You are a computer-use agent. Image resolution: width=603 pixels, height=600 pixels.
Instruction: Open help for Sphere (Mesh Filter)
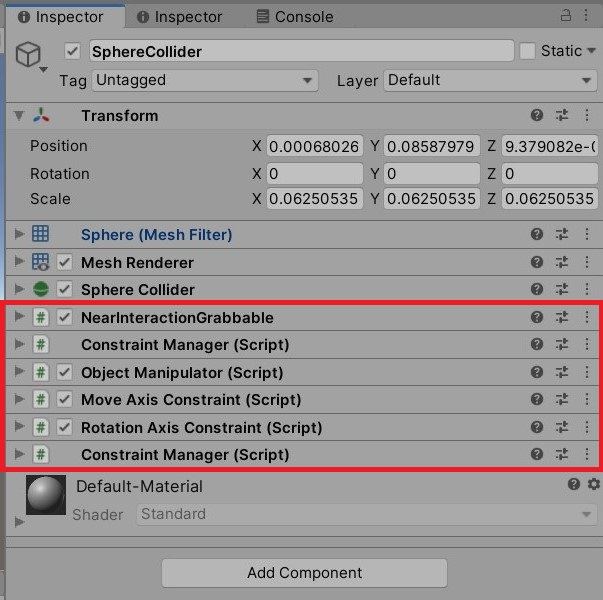537,234
